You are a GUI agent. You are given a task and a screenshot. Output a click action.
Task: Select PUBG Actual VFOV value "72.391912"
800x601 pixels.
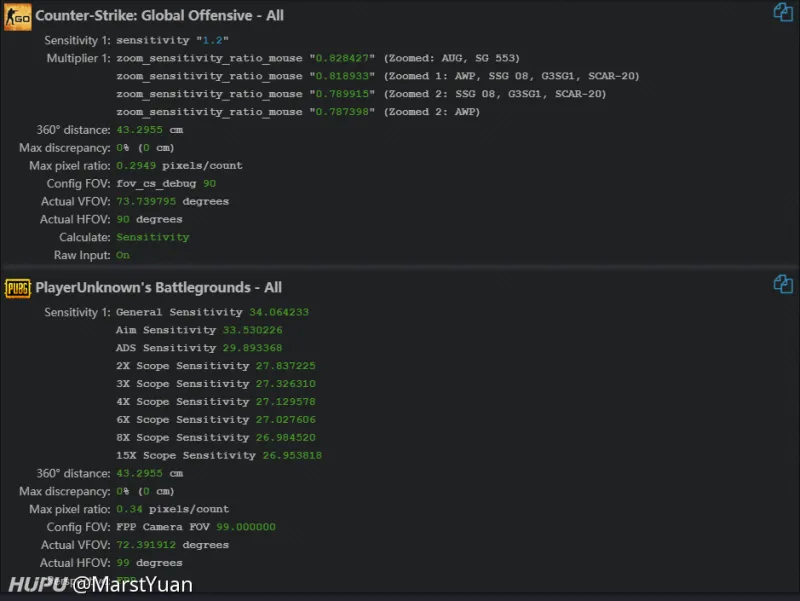(146, 545)
